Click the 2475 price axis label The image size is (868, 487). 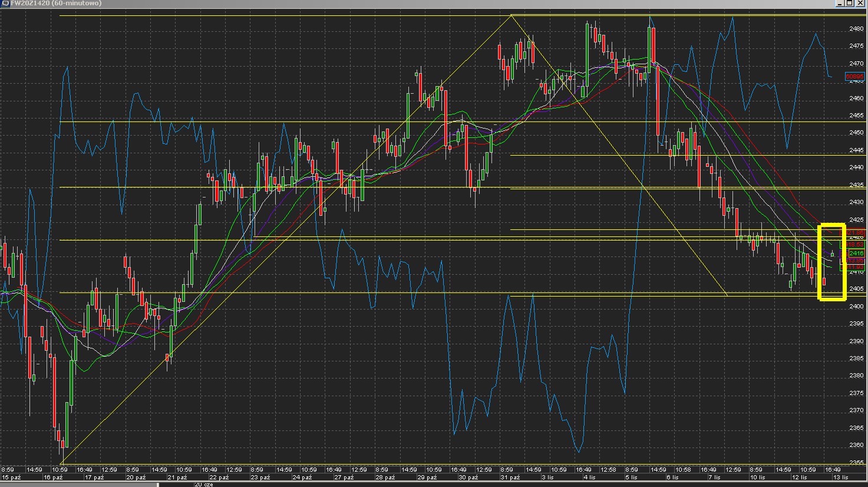[x=857, y=46]
